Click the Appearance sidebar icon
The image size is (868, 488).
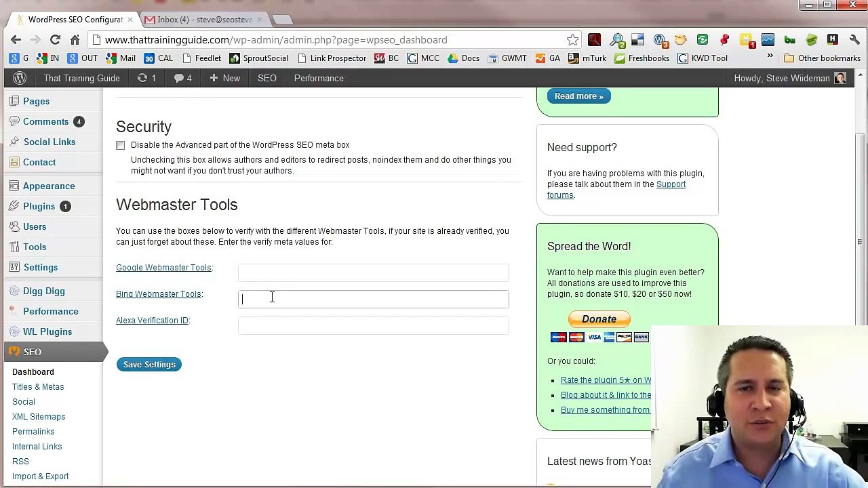(x=14, y=186)
